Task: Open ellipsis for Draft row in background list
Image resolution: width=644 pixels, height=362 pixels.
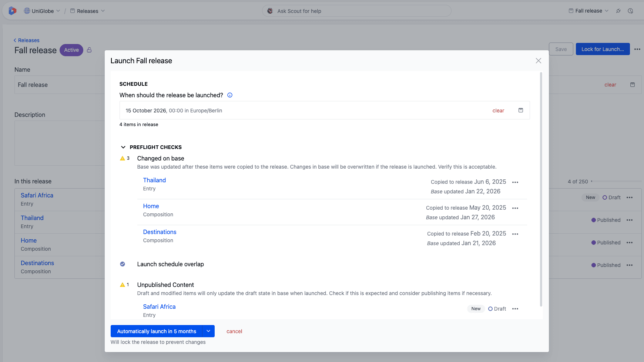Action: pyautogui.click(x=630, y=197)
